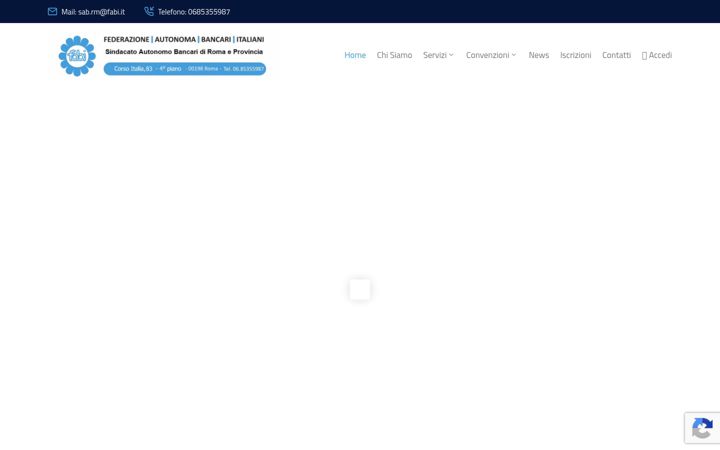Click the Telefono: 0685355987 link

pyautogui.click(x=194, y=12)
